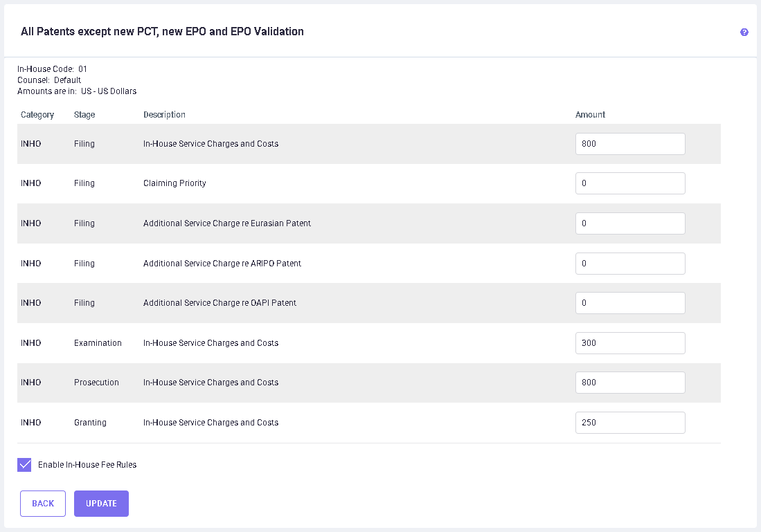Click the UPDATE button
The width and height of the screenshot is (761, 532).
coord(101,504)
